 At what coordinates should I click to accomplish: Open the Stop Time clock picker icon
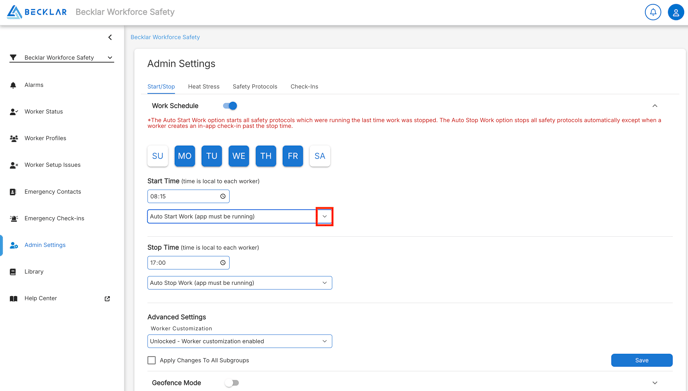point(223,263)
